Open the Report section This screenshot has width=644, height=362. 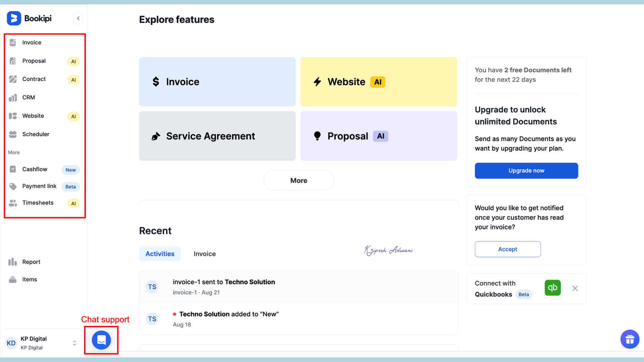(31, 262)
